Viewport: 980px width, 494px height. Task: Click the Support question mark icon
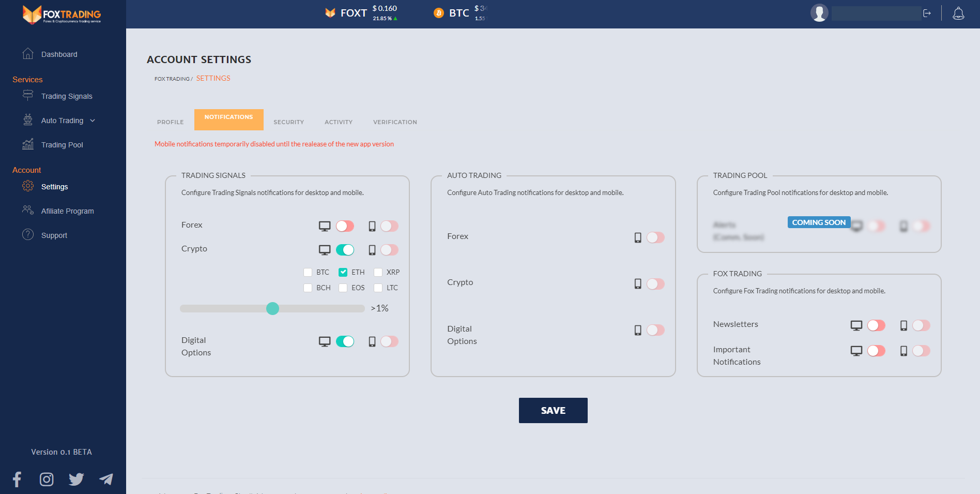point(28,235)
